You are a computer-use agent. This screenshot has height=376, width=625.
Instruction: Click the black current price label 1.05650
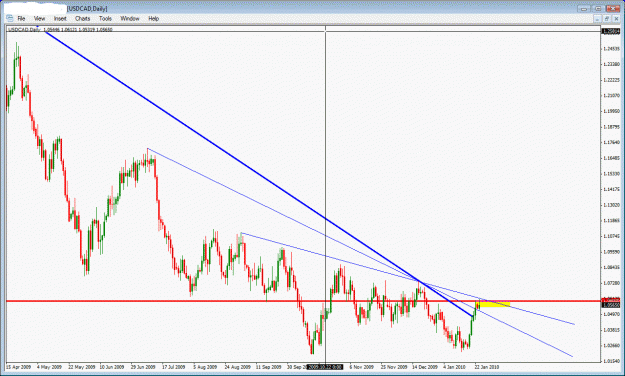(x=611, y=305)
